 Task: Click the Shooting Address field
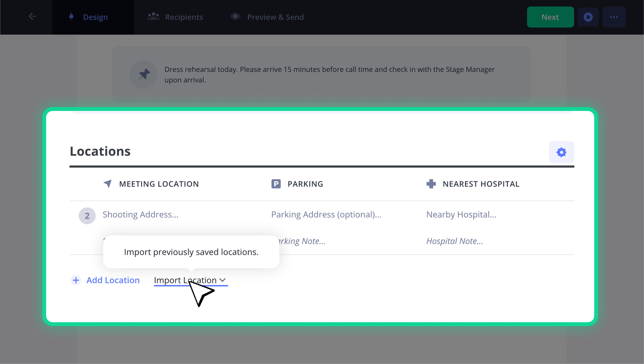[x=141, y=215]
